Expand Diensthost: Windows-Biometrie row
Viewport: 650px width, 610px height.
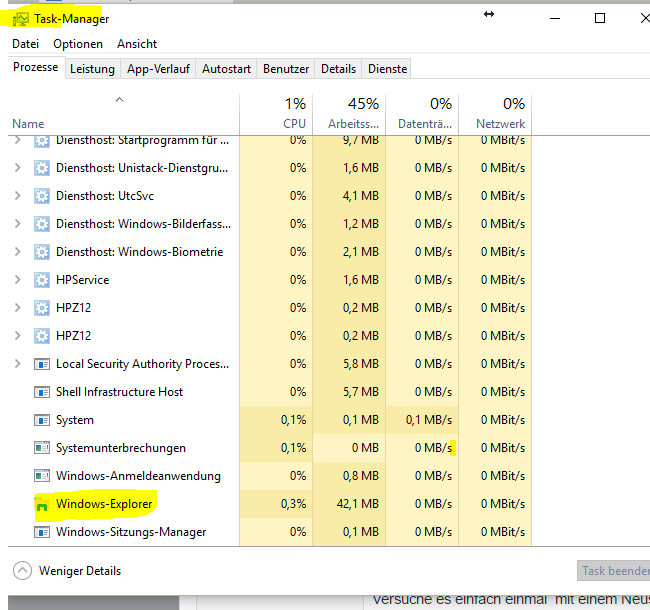coord(17,252)
